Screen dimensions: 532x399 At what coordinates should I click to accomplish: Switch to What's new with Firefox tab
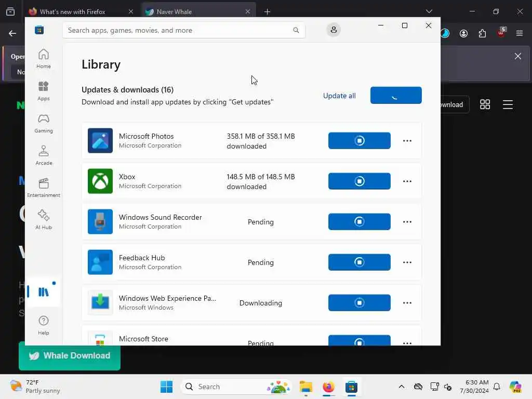point(82,11)
